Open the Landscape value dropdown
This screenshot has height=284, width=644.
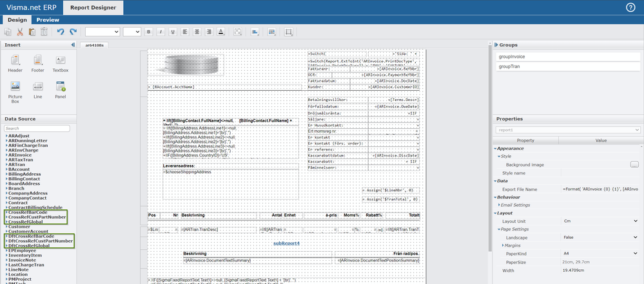[x=636, y=238]
